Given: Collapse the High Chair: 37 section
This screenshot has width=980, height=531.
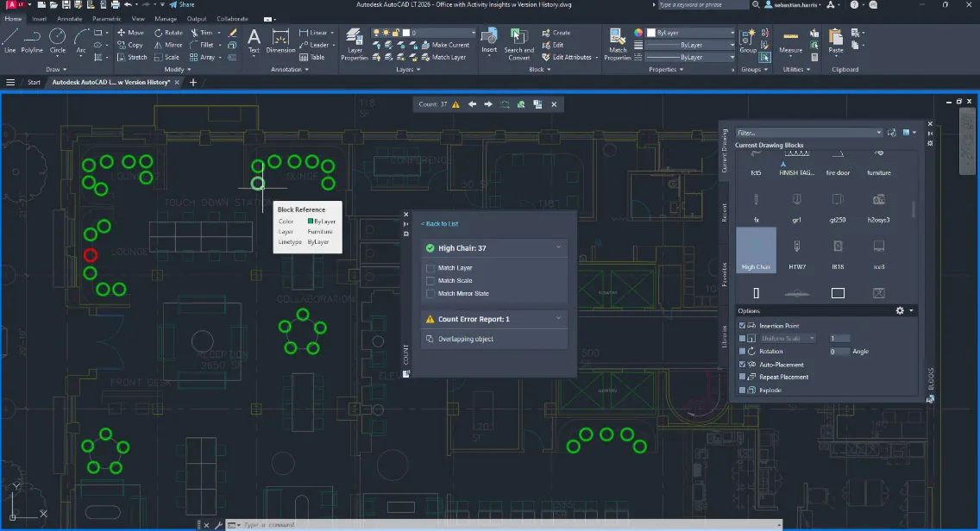Looking at the screenshot, I should [558, 247].
